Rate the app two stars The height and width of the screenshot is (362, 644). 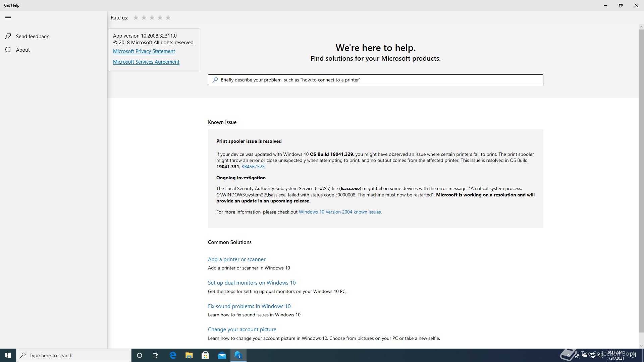144,17
